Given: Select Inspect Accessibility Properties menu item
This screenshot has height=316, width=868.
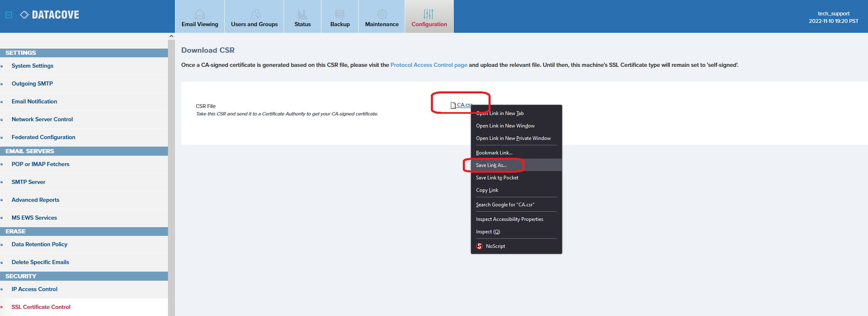Looking at the screenshot, I should 510,219.
